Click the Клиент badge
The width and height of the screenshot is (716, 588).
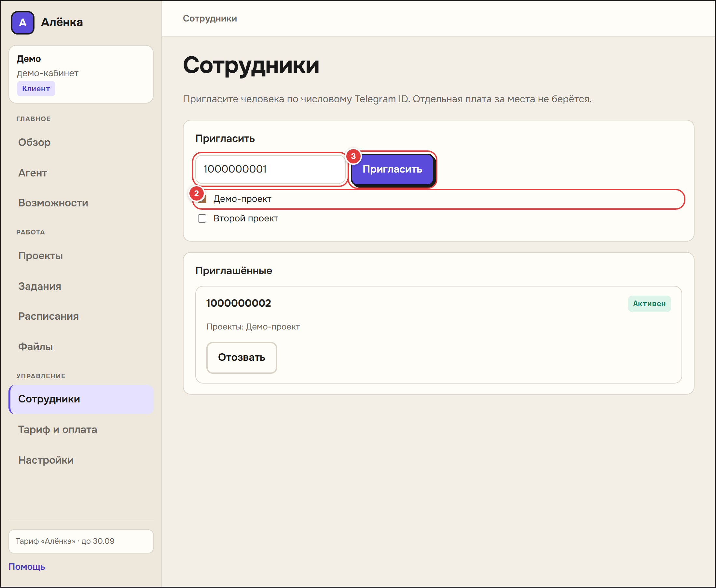(36, 89)
